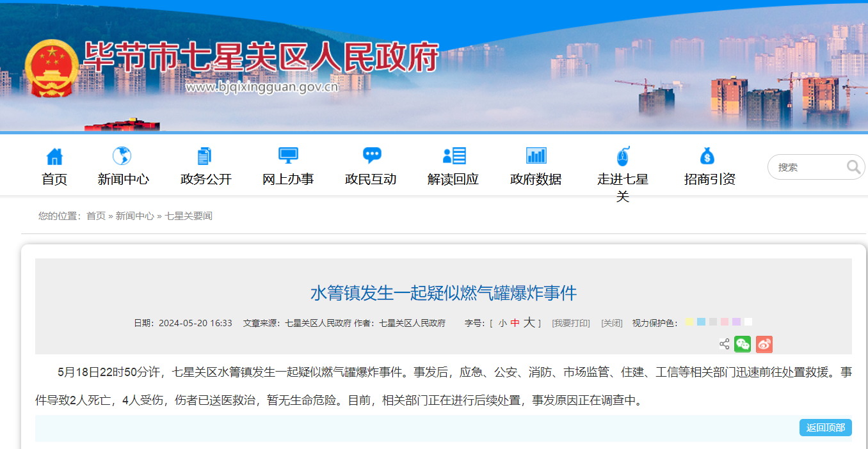Screen dimensions: 868x449
Task: Set font size to 中 (medium)
Action: tap(515, 323)
